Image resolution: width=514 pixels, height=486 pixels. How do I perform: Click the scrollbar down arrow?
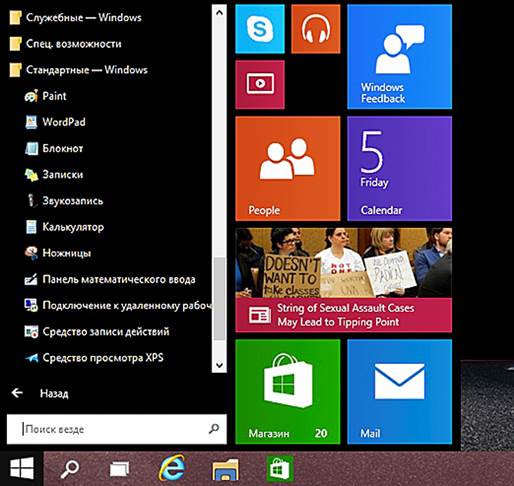[219, 365]
